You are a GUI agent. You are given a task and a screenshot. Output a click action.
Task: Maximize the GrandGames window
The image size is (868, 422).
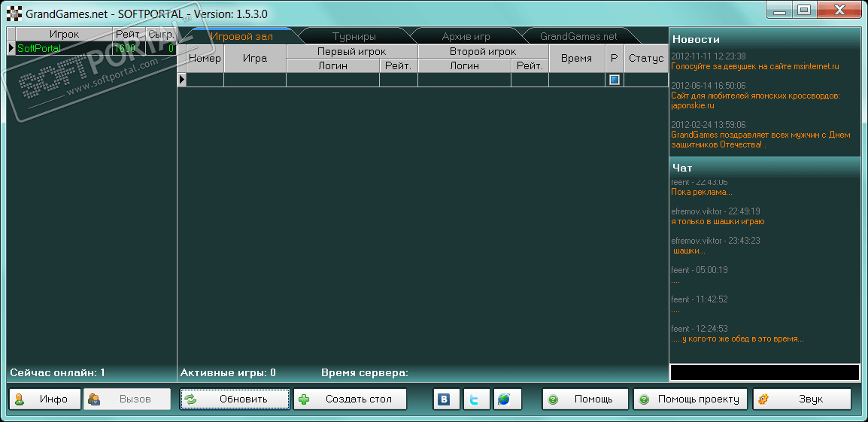(x=804, y=10)
